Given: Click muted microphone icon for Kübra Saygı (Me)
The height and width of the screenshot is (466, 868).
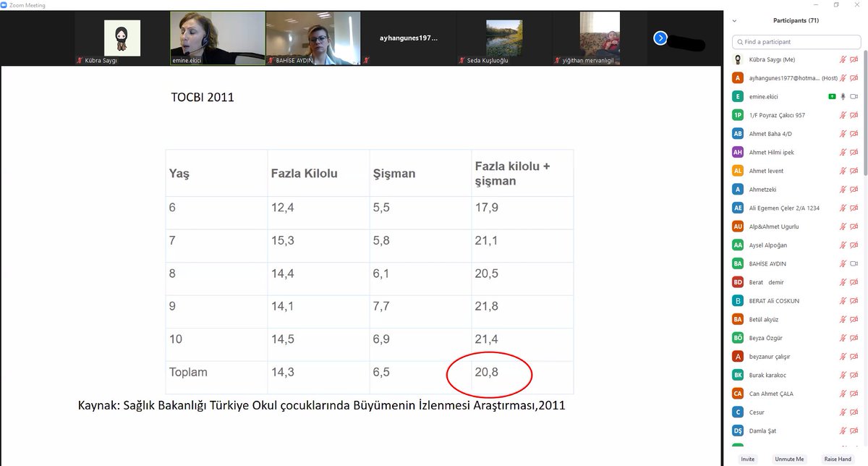Looking at the screenshot, I should pos(843,59).
